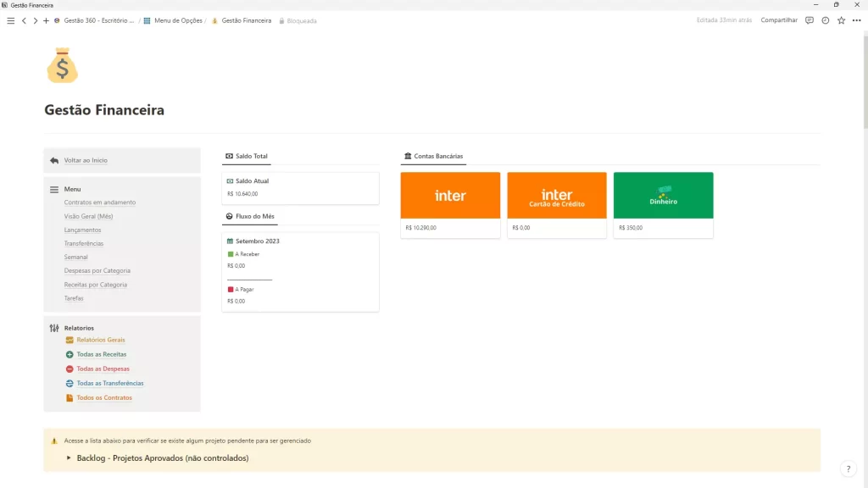Open the green Dinheiro account card
868x488 pixels.
pos(663,205)
